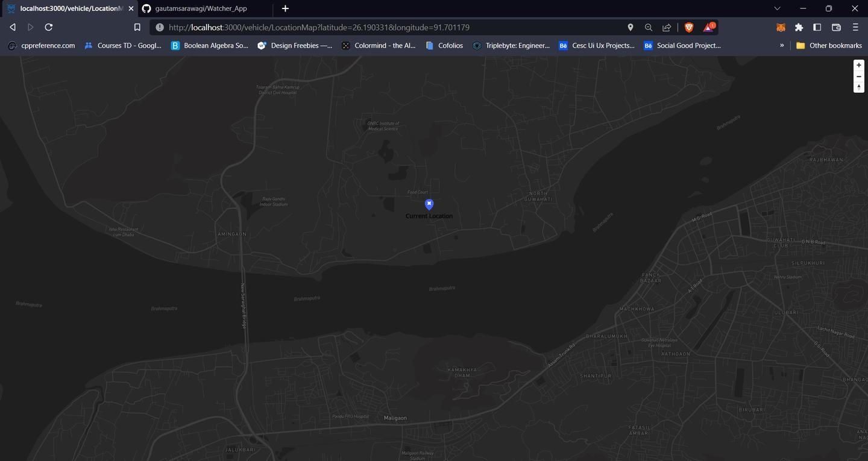Click the Maligaon map label

tap(395, 418)
